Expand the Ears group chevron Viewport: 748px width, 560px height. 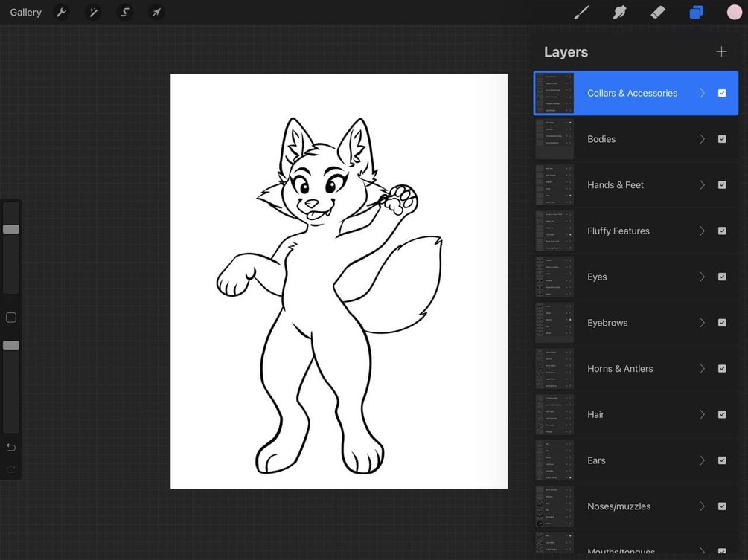click(x=702, y=460)
